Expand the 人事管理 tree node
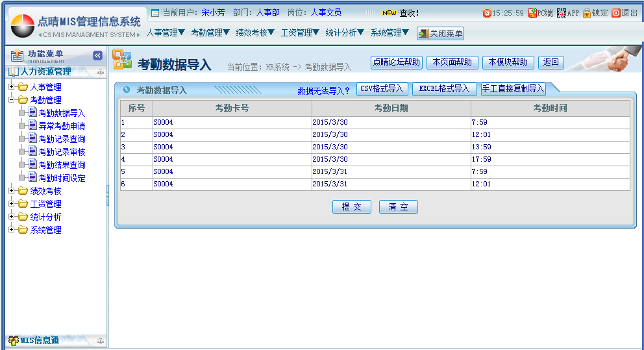The image size is (644, 350). click(x=11, y=87)
